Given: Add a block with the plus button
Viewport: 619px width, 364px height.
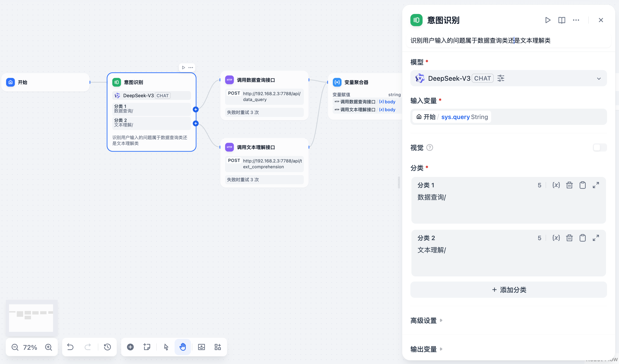Looking at the screenshot, I should (130, 347).
